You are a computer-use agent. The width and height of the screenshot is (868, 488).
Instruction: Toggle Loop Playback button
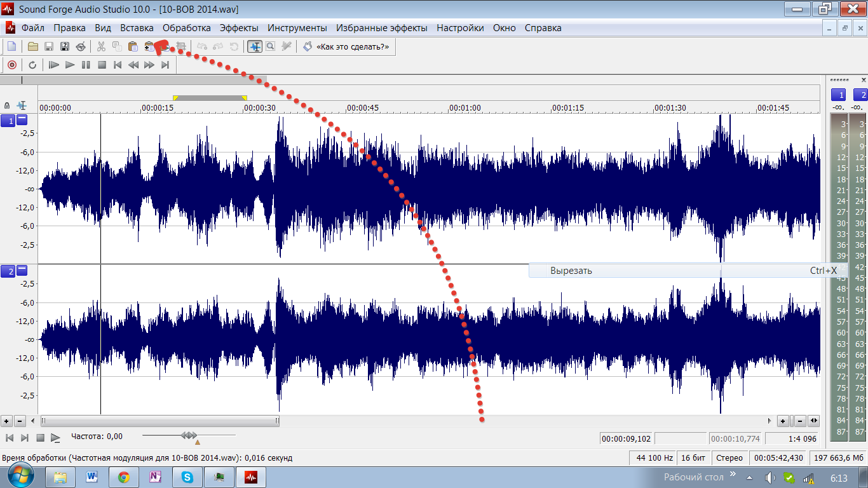32,65
